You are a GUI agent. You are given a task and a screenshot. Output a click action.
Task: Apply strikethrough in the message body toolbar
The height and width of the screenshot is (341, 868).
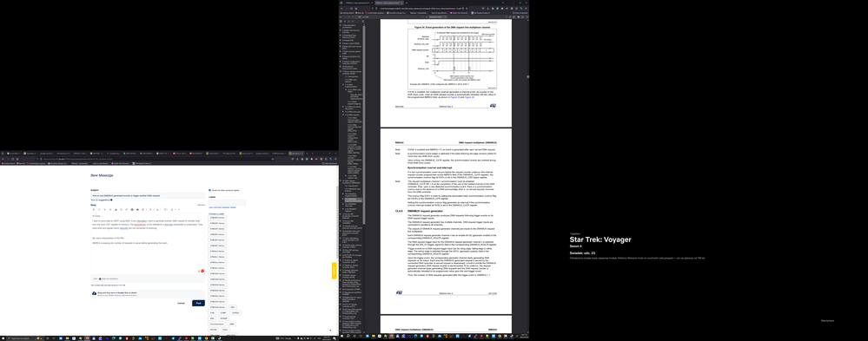pos(110,209)
